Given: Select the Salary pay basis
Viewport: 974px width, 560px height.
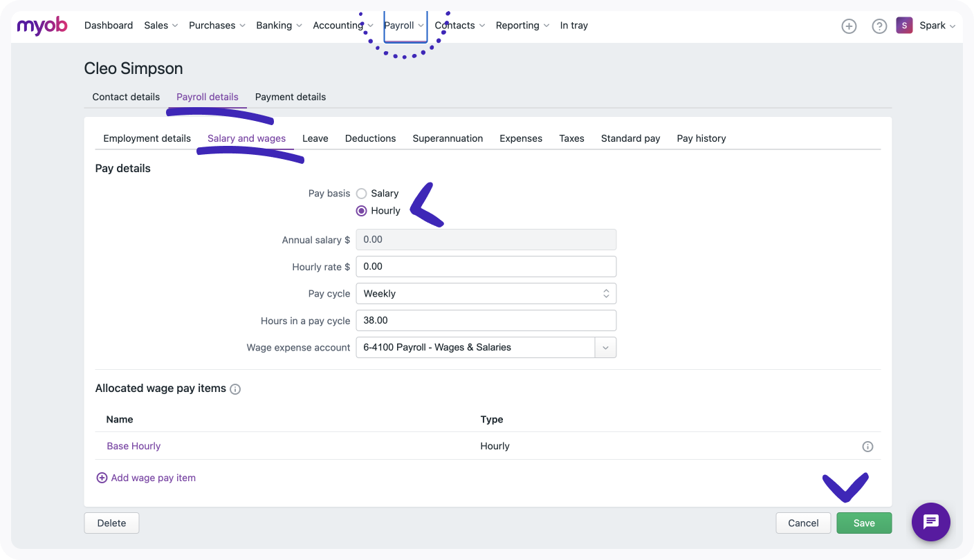Looking at the screenshot, I should tap(361, 194).
